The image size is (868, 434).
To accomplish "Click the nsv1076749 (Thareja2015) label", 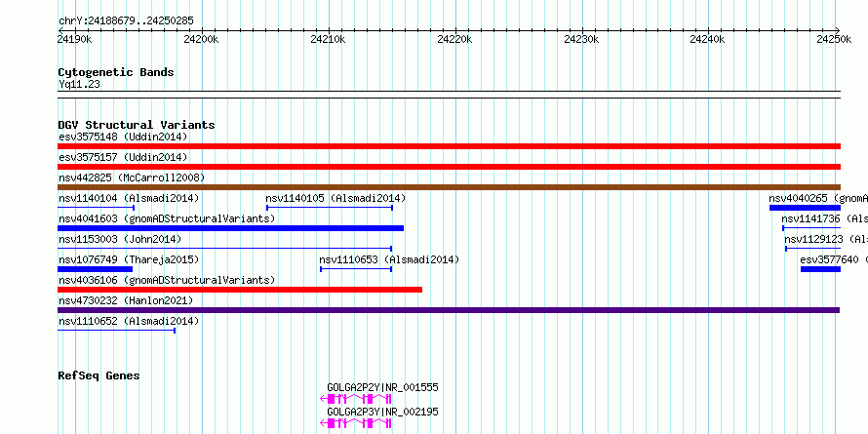I will (x=129, y=259).
